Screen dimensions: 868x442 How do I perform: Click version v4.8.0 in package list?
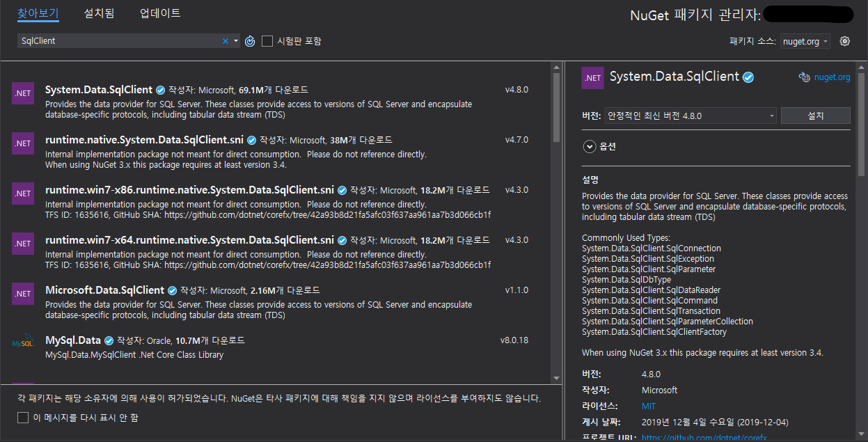coord(517,90)
